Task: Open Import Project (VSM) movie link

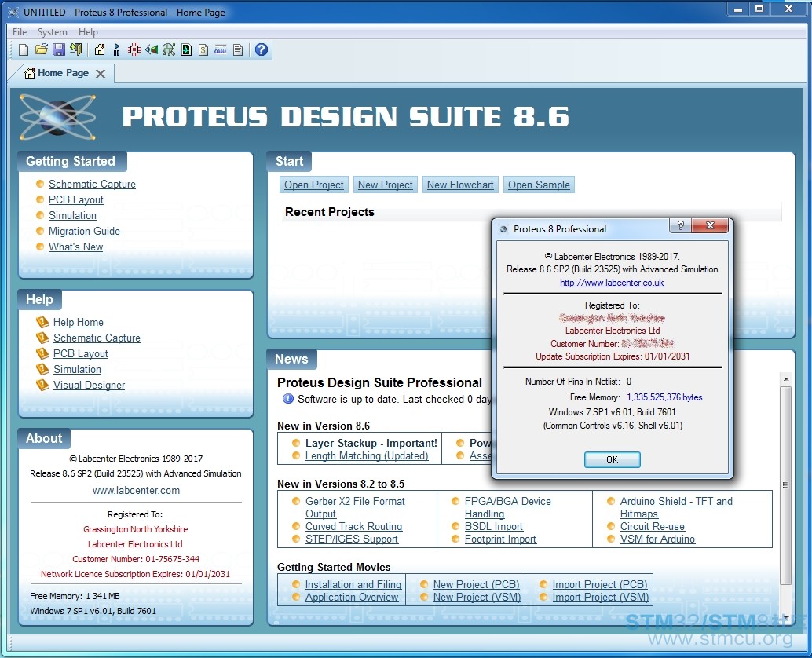Action: tap(601, 597)
